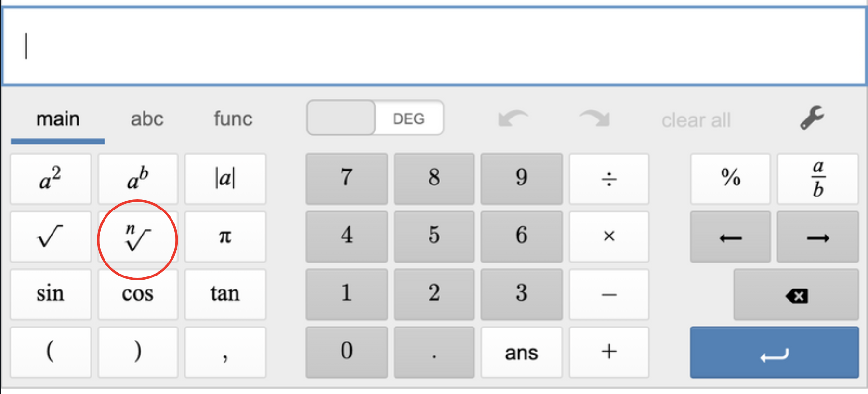The width and height of the screenshot is (868, 394).
Task: Open the func keyboard tab
Action: coord(233,119)
